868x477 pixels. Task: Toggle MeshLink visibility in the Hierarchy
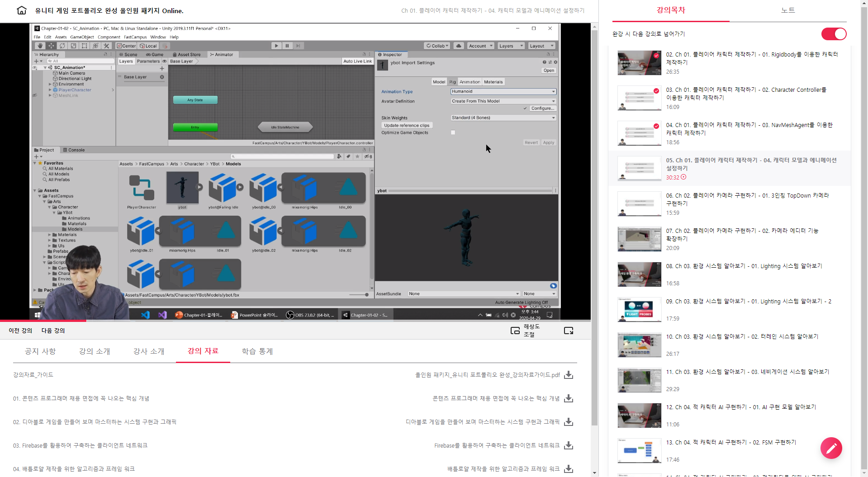click(x=35, y=95)
